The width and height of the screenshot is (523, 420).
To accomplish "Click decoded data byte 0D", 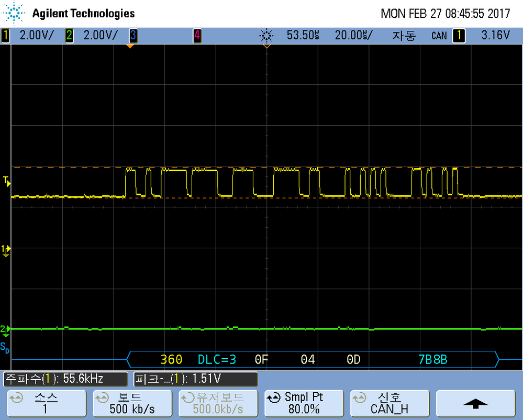I will click(353, 360).
